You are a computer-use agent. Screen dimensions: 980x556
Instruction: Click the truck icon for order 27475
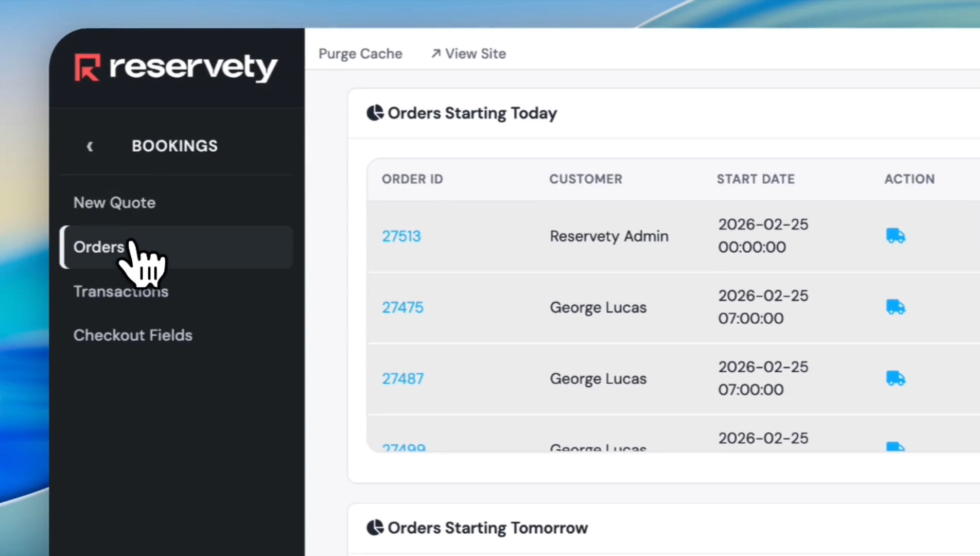coord(896,307)
